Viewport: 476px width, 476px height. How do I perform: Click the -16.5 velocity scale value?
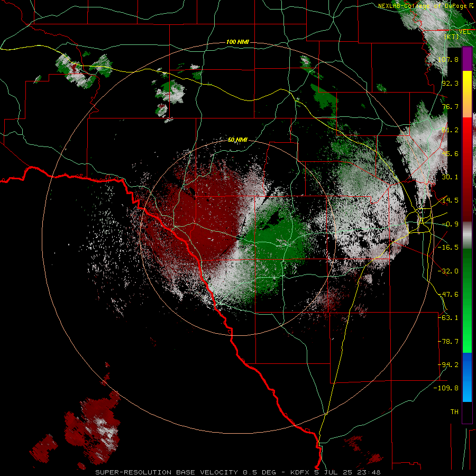click(448, 248)
